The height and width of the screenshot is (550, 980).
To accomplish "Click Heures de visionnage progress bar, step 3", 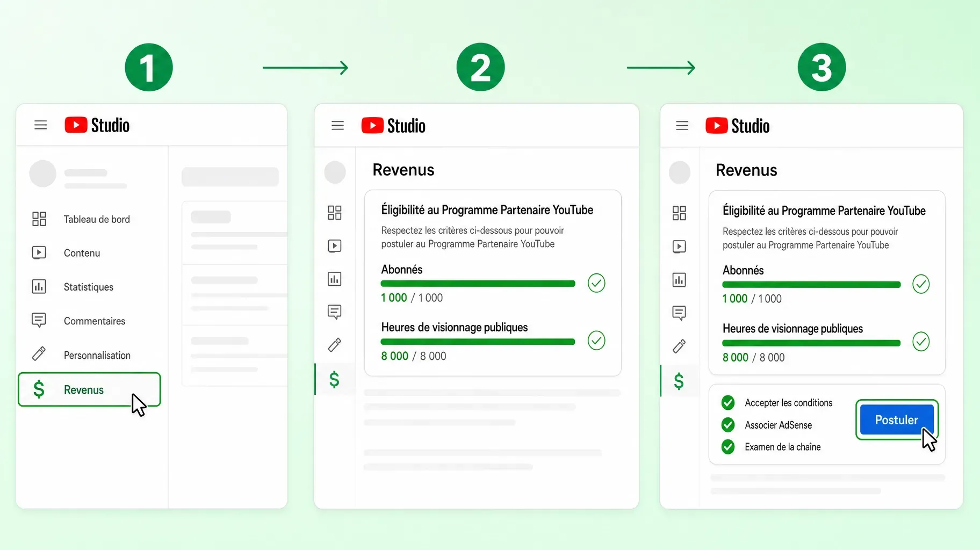I will (811, 343).
